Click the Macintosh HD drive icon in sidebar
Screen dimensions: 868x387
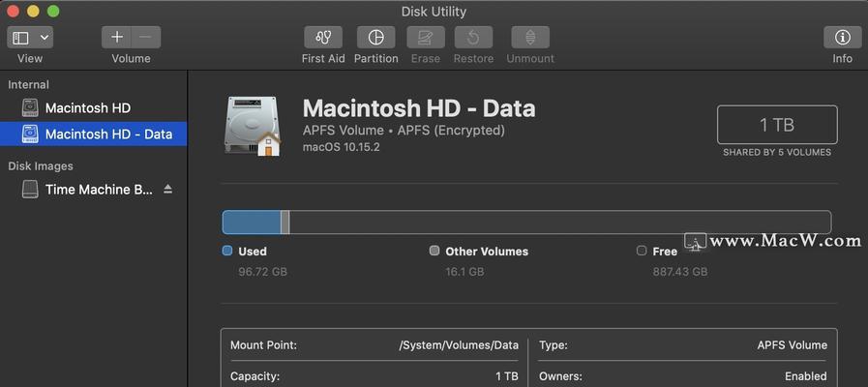tap(30, 108)
